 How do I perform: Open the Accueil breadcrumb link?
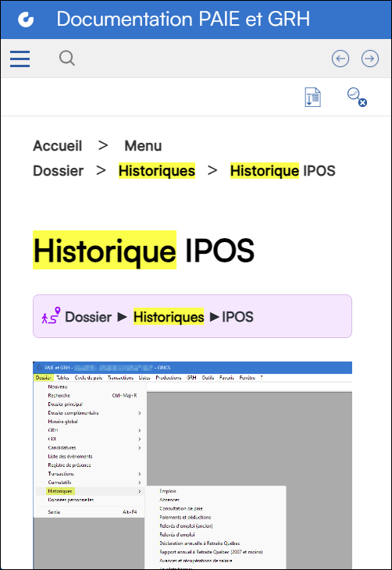point(58,146)
